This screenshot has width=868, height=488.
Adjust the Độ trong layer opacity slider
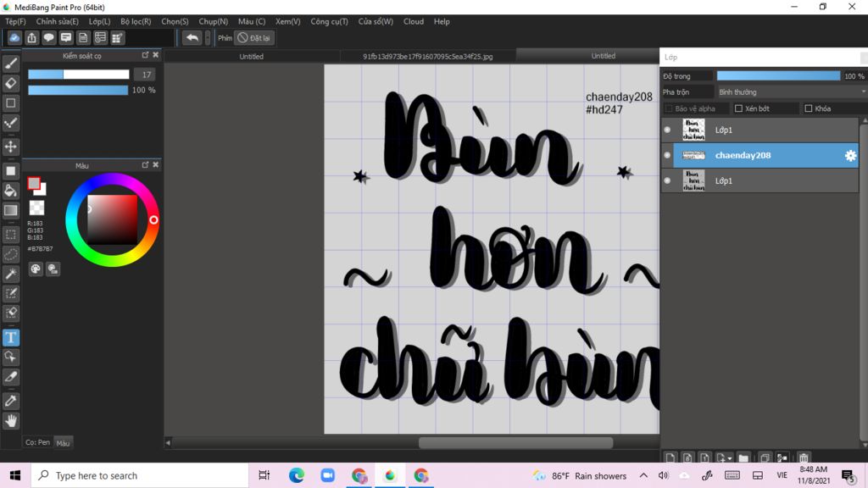pyautogui.click(x=778, y=75)
